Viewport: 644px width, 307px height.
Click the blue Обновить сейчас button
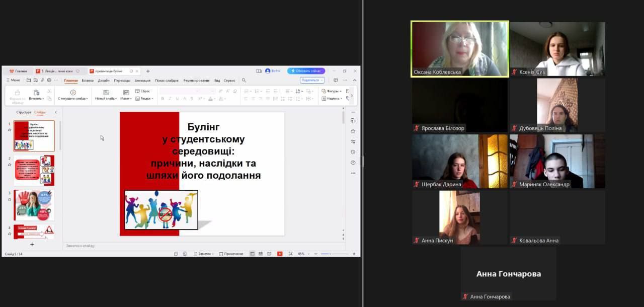306,71
